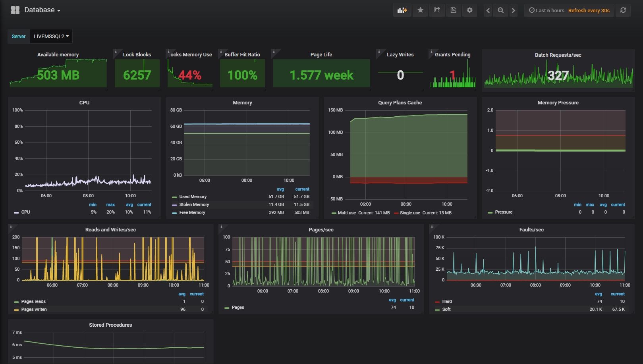
Task: Click the Single use legend color swatch
Action: pyautogui.click(x=396, y=213)
